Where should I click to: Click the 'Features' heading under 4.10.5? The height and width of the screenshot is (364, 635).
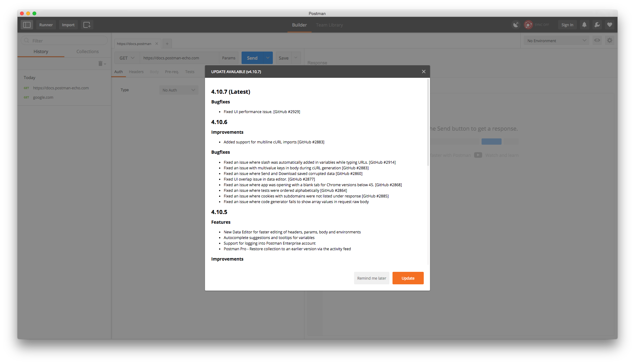point(221,222)
